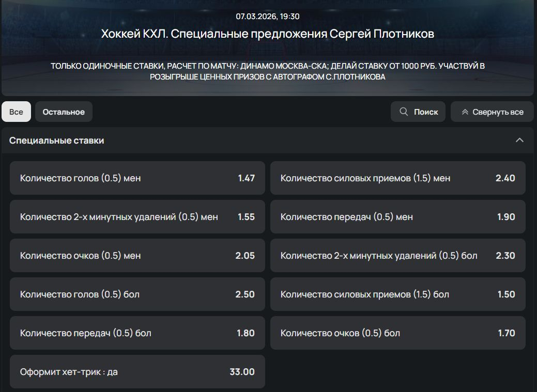Bet on Оформит хет-трик: да 33.00
Image resolution: width=537 pixels, height=392 pixels.
click(x=137, y=372)
